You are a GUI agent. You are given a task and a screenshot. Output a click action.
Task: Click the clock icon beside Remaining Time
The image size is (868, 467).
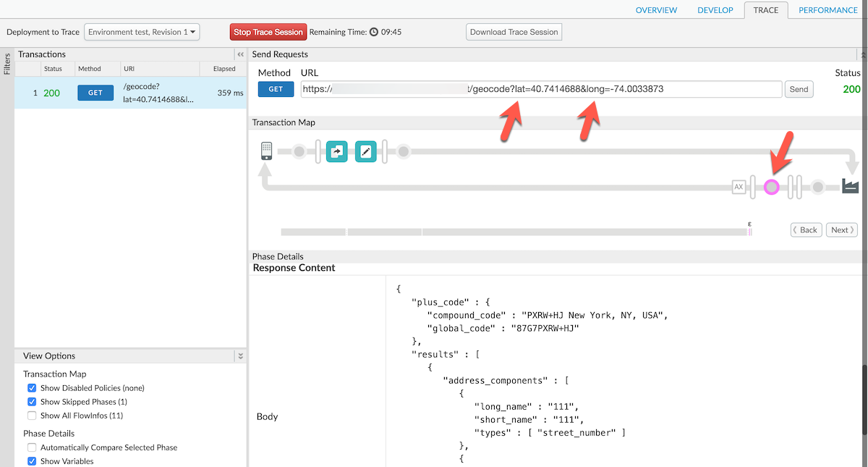click(374, 32)
